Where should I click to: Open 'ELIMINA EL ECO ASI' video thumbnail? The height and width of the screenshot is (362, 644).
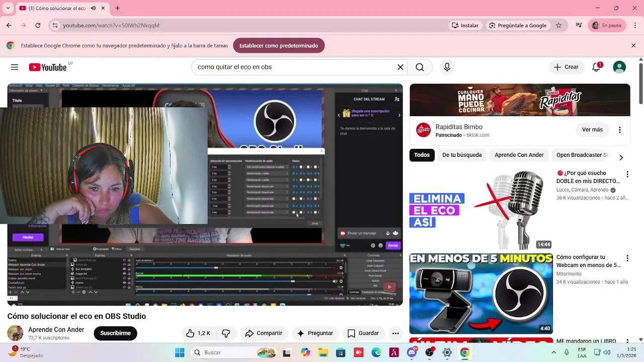coord(481,209)
